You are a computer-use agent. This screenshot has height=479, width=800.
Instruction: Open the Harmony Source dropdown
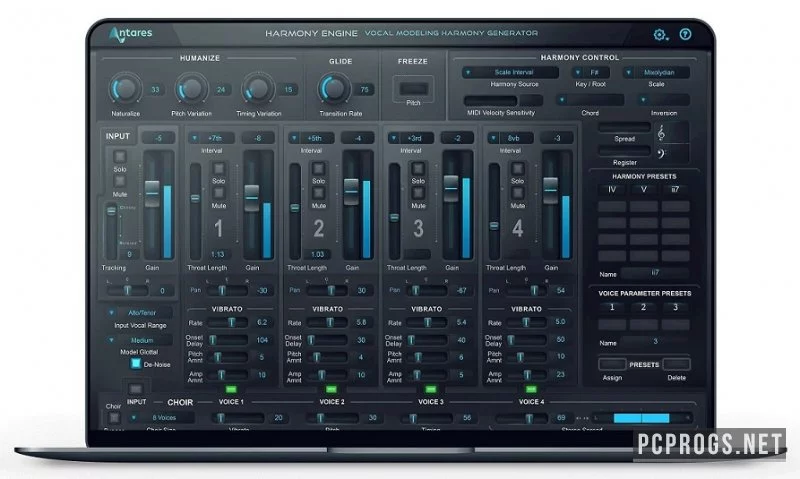coord(510,72)
